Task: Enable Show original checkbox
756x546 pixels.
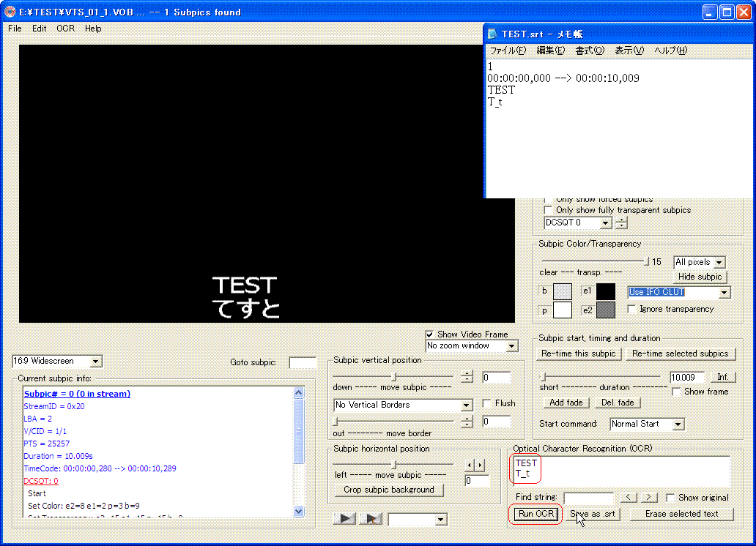Action: pyautogui.click(x=670, y=497)
